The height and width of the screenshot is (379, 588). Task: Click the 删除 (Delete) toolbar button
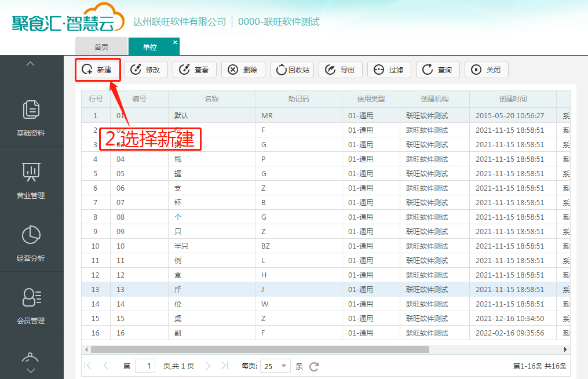[243, 70]
